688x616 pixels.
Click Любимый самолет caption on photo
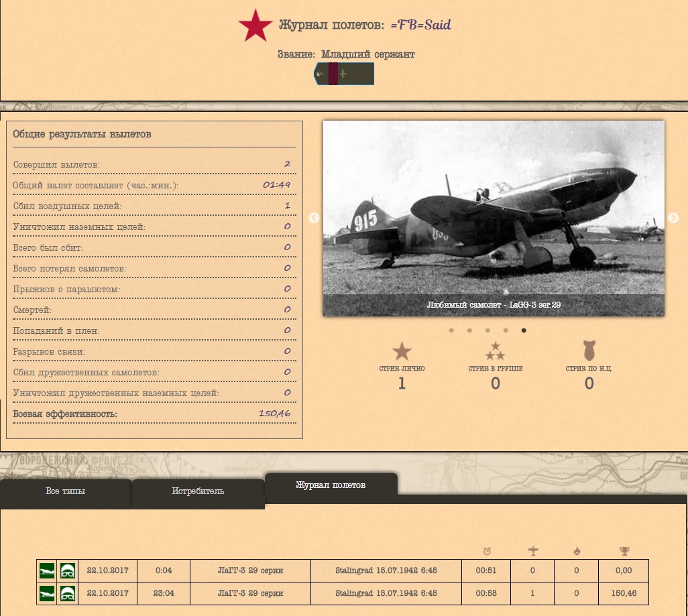click(494, 304)
